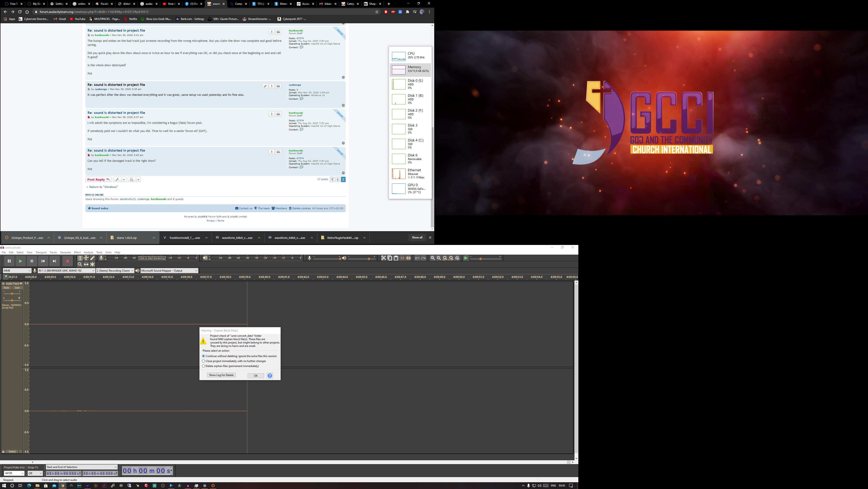Open the record meter microphone menu

(x=101, y=258)
